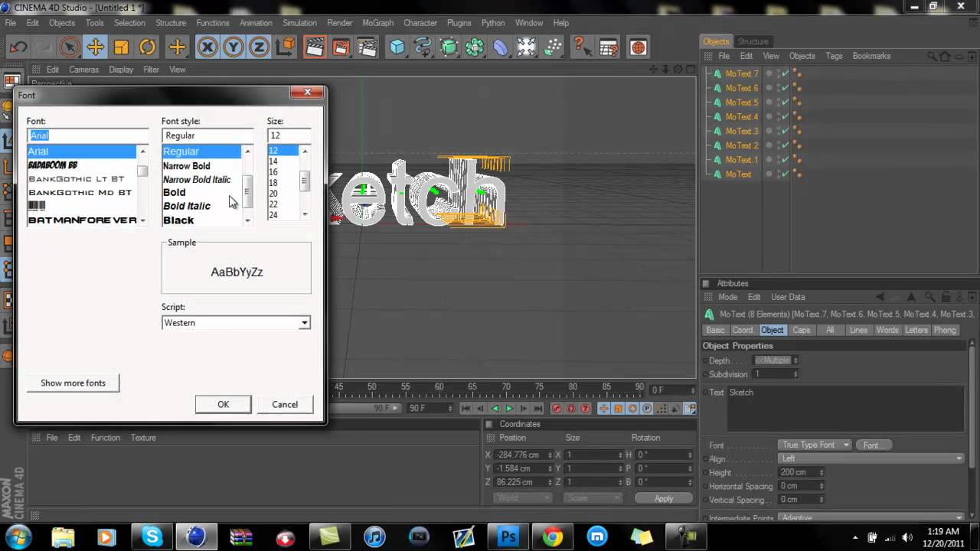Switch to the Phong attribute tab
980x551 pixels.
tap(945, 330)
